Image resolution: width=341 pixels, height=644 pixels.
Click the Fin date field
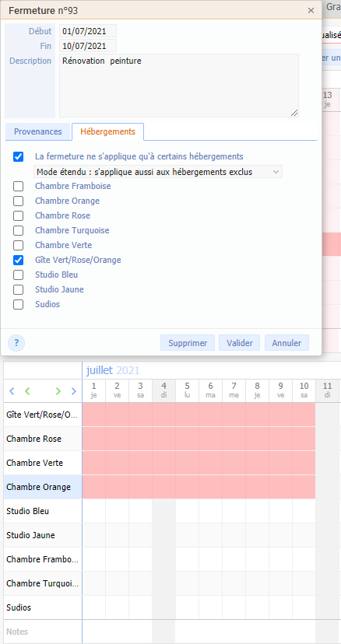(88, 46)
